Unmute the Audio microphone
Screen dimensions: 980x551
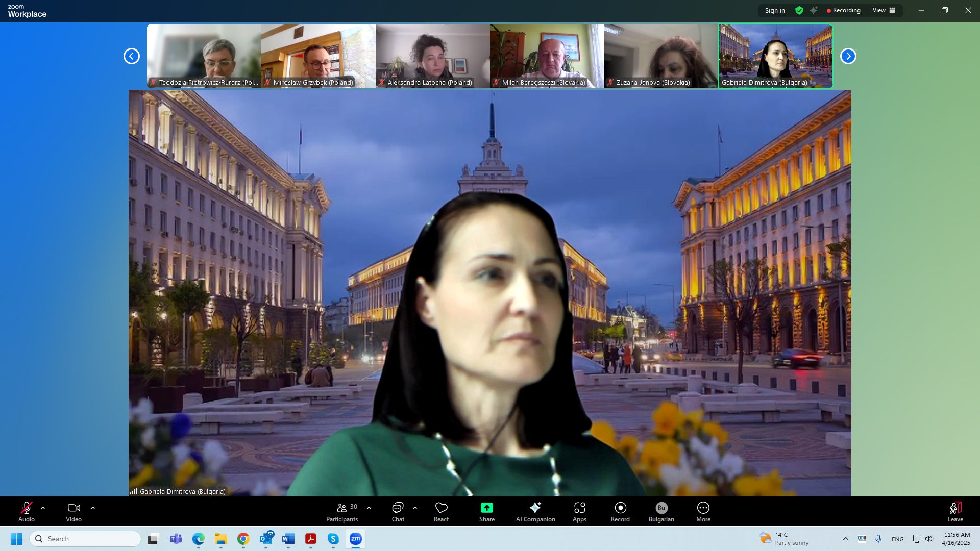[x=27, y=512]
